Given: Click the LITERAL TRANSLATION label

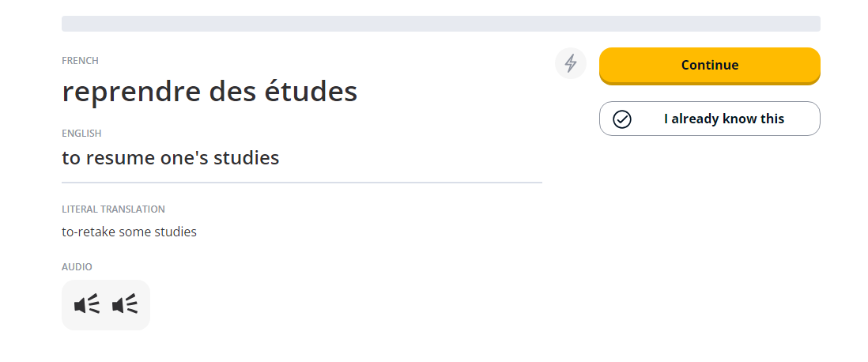Looking at the screenshot, I should pyautogui.click(x=113, y=209).
